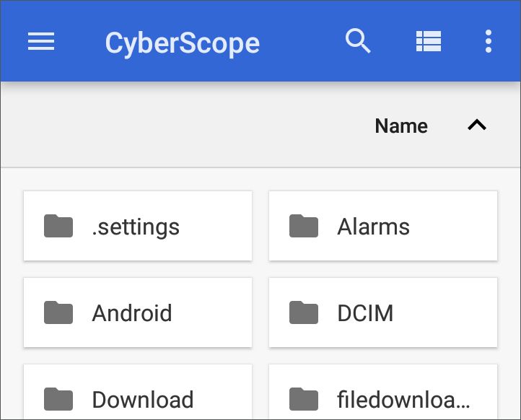Open the hamburger navigation menu
This screenshot has height=420, width=521.
(41, 41)
